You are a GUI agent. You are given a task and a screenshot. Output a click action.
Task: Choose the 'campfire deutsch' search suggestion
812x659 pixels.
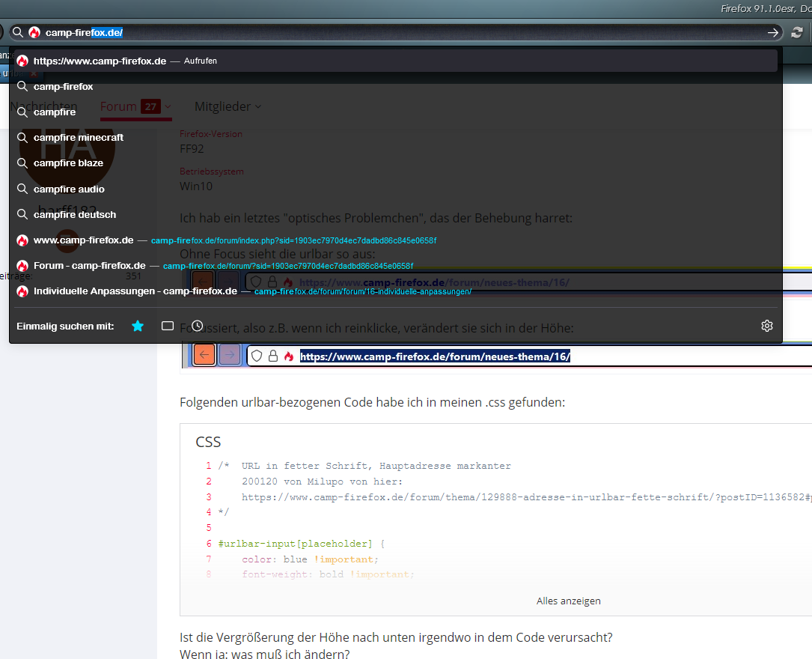click(75, 215)
